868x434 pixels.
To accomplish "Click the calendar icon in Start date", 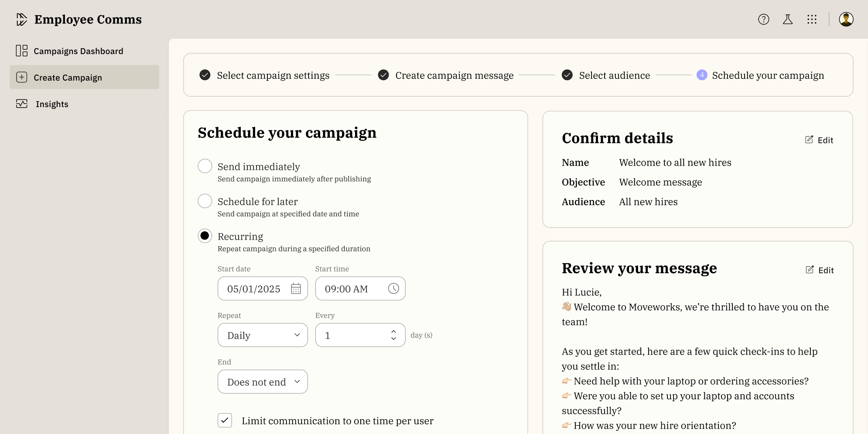I will [296, 288].
